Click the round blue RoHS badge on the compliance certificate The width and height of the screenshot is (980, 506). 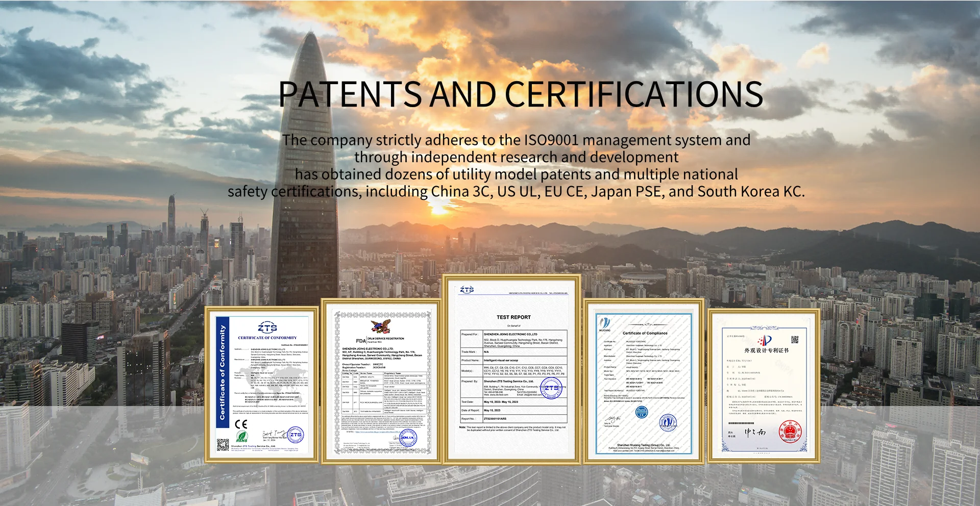[x=642, y=412]
